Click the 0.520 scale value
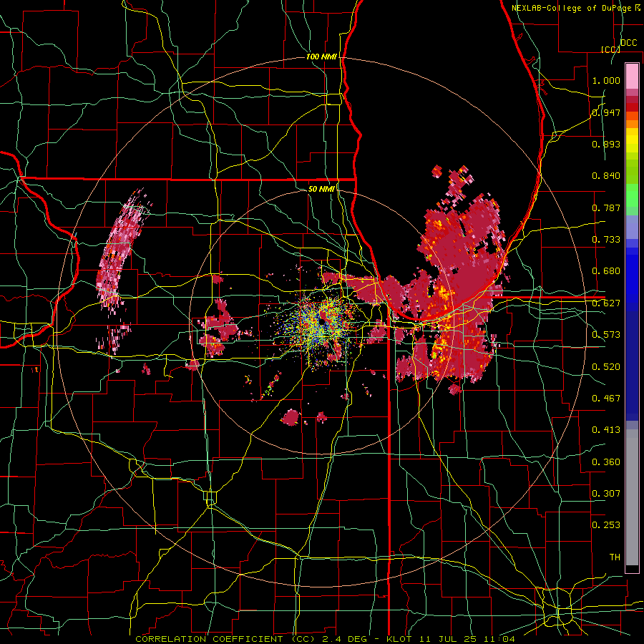Screen dimensions: 644x644 click(606, 367)
